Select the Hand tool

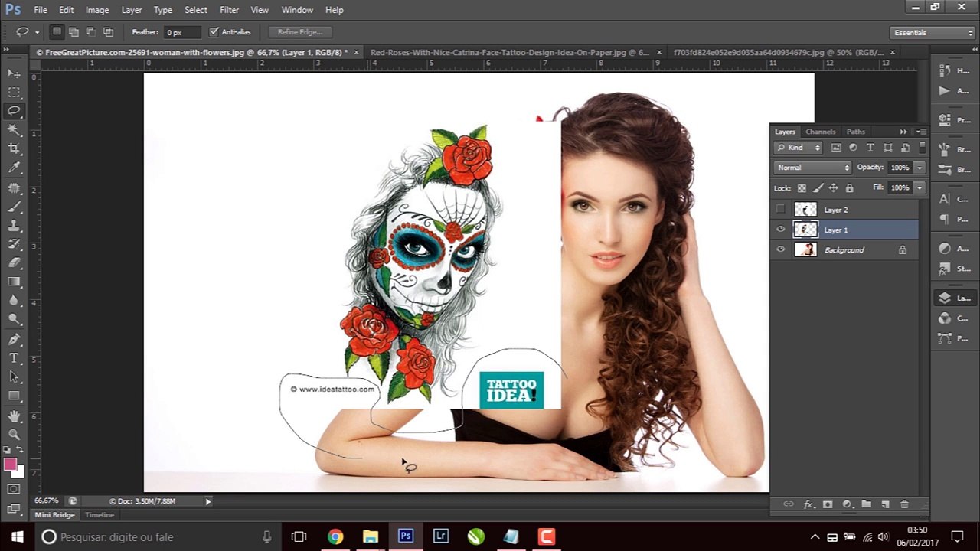14,416
